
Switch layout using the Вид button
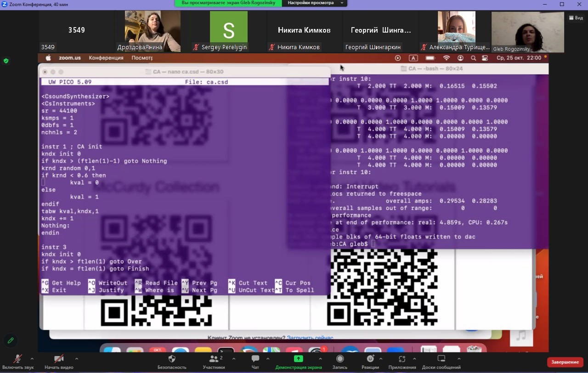tap(576, 18)
